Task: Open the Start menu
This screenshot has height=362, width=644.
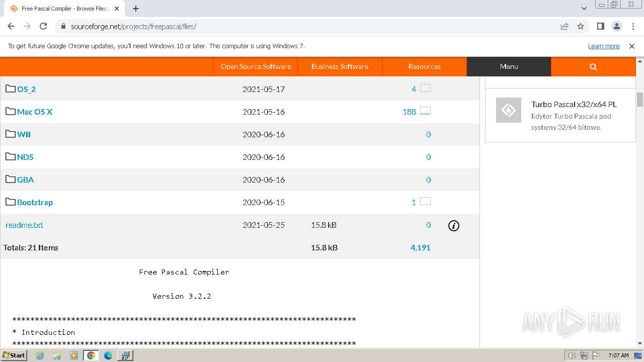Action: click(x=14, y=355)
